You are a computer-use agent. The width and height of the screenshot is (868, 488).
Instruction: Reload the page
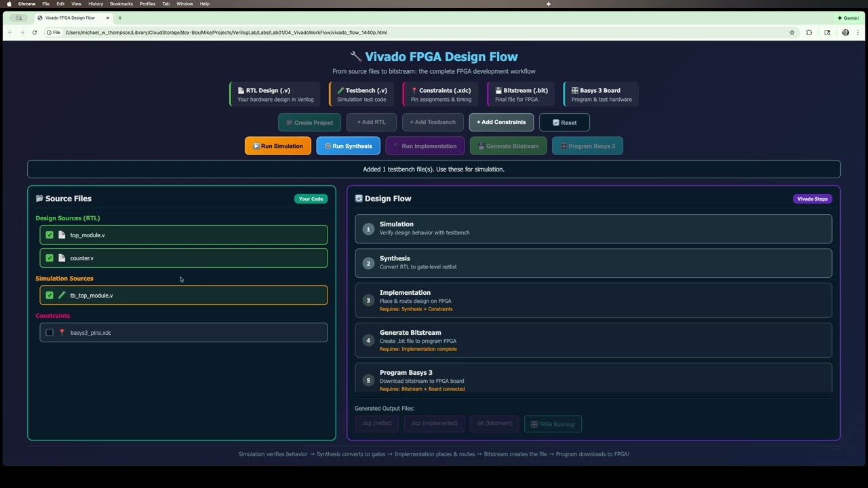tap(35, 33)
